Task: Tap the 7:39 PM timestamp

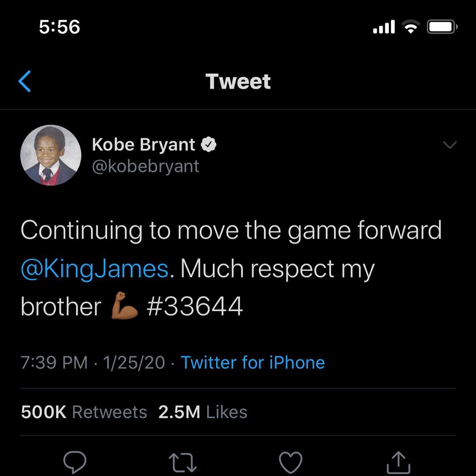Action: click(x=54, y=362)
